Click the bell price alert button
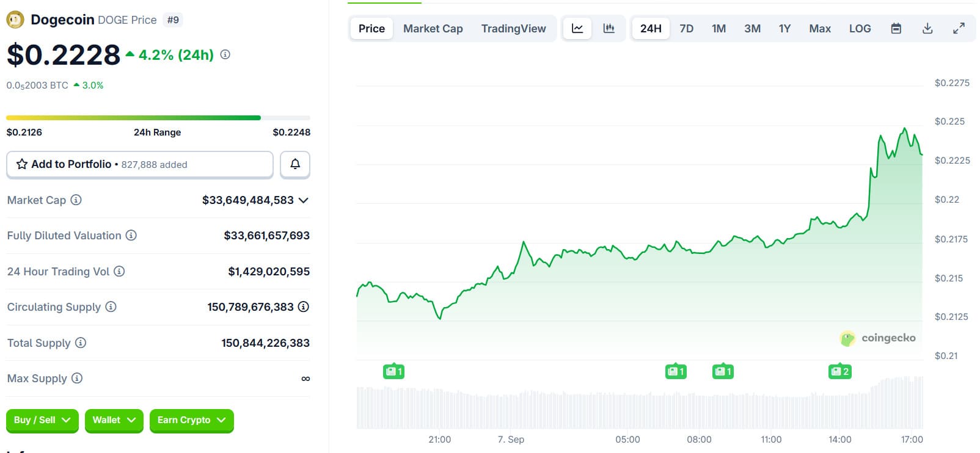Viewport: 980px width, 453px height. pyautogui.click(x=295, y=164)
